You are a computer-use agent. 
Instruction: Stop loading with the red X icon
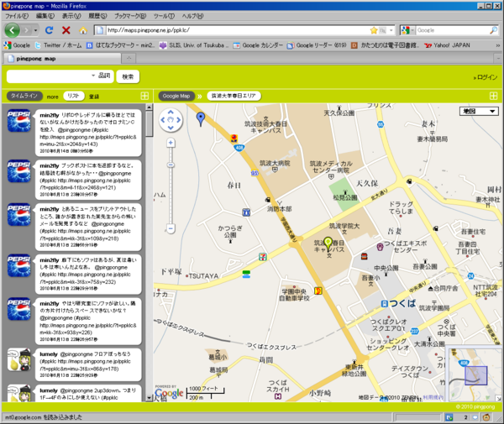coord(66,30)
